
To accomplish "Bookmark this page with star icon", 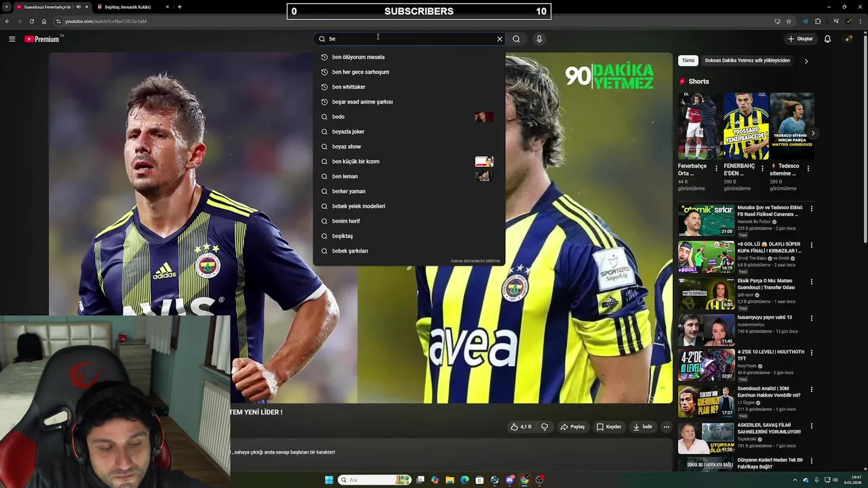I will [789, 21].
